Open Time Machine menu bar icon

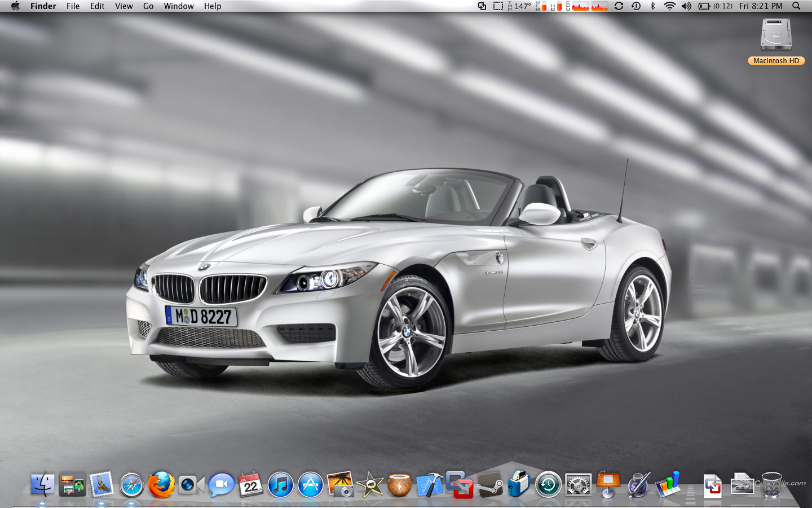[x=636, y=6]
